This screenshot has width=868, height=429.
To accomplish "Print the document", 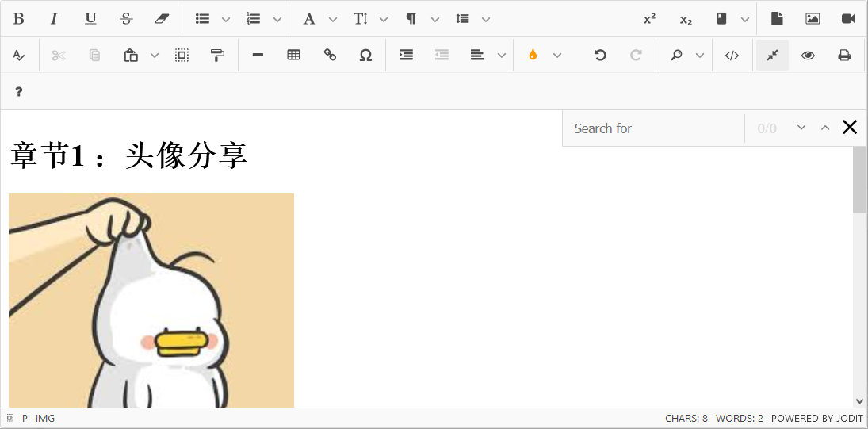I will point(844,56).
